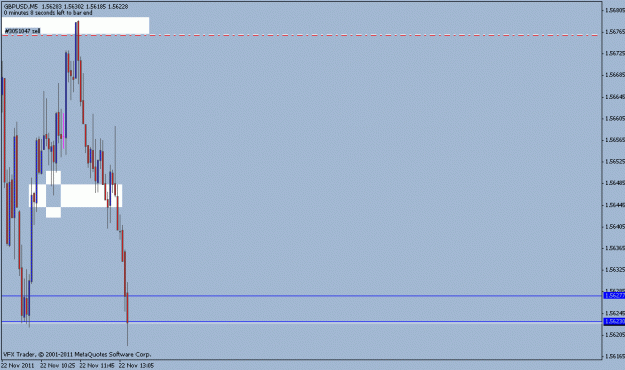The image size is (625, 370).
Task: Click the '22 Nov 11:45' time axis label
Action: pos(97,365)
